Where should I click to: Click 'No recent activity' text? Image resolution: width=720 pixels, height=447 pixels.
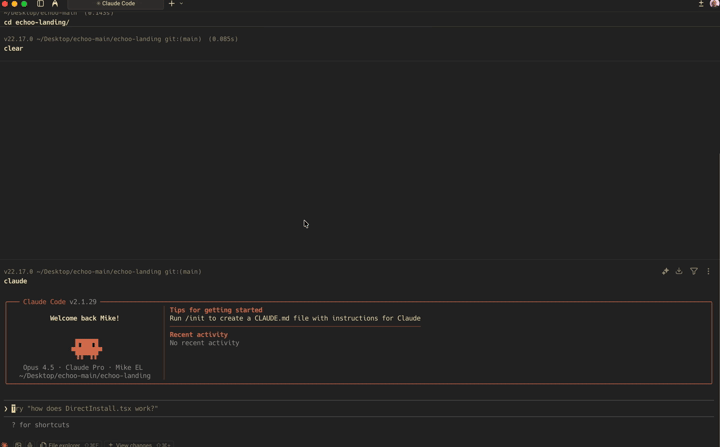(204, 343)
